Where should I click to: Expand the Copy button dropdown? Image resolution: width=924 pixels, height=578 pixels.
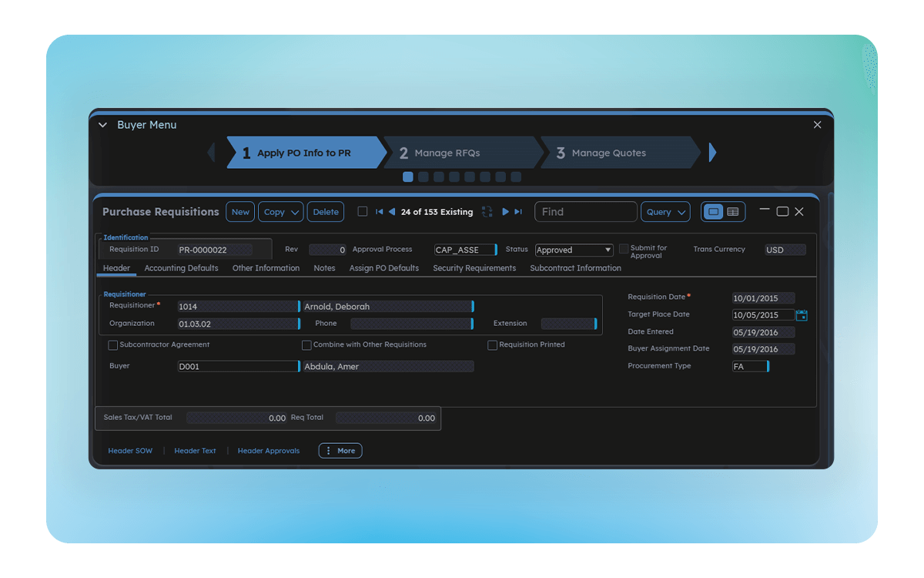(x=296, y=213)
